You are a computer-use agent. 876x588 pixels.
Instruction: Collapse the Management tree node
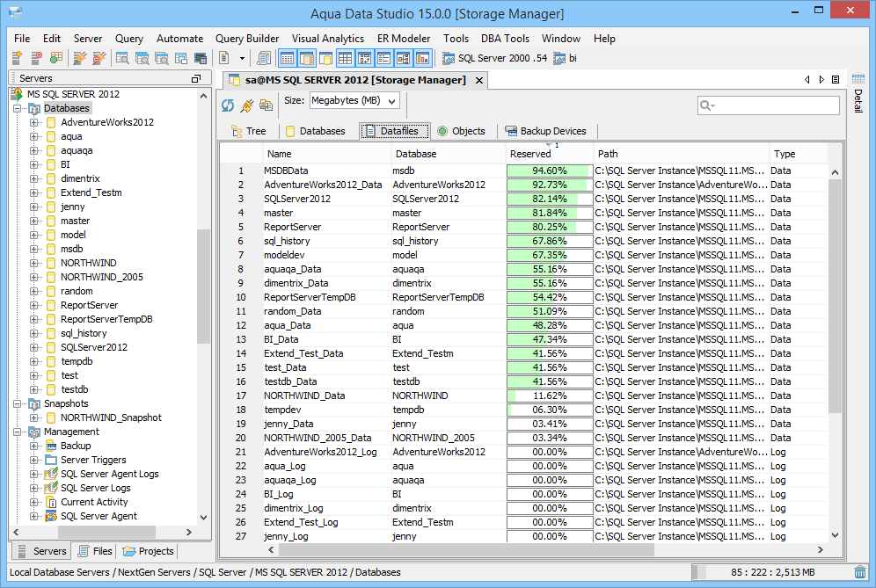tap(18, 432)
